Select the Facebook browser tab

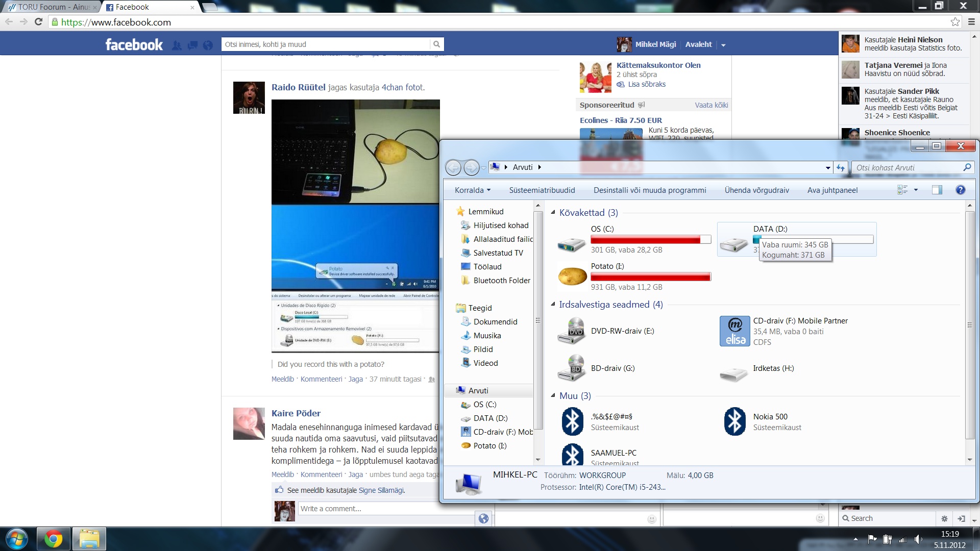click(151, 7)
